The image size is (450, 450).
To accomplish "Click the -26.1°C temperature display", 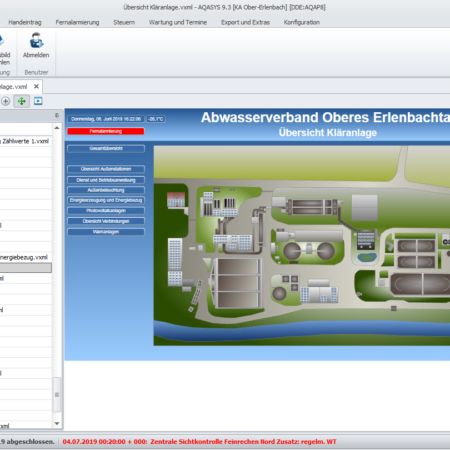I will coord(156,119).
